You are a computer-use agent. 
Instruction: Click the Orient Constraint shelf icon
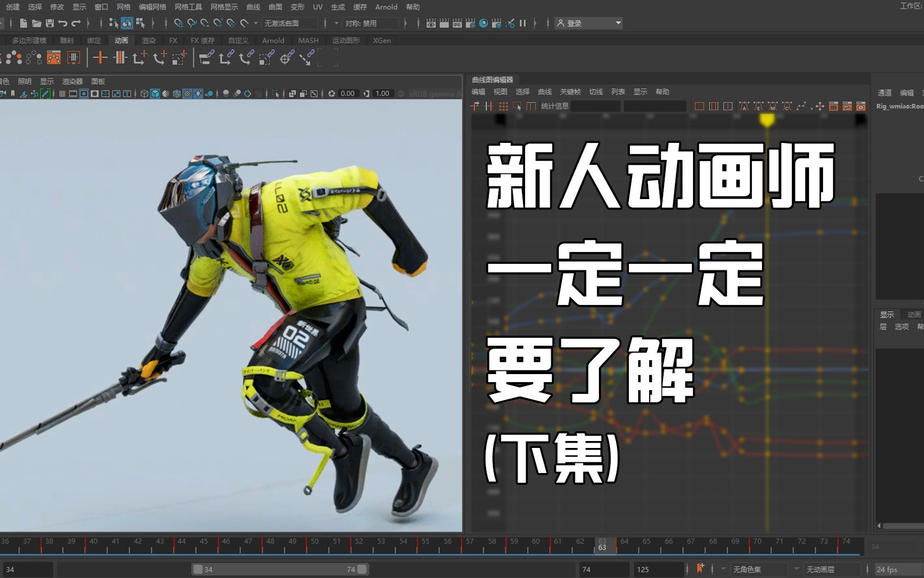click(x=246, y=58)
